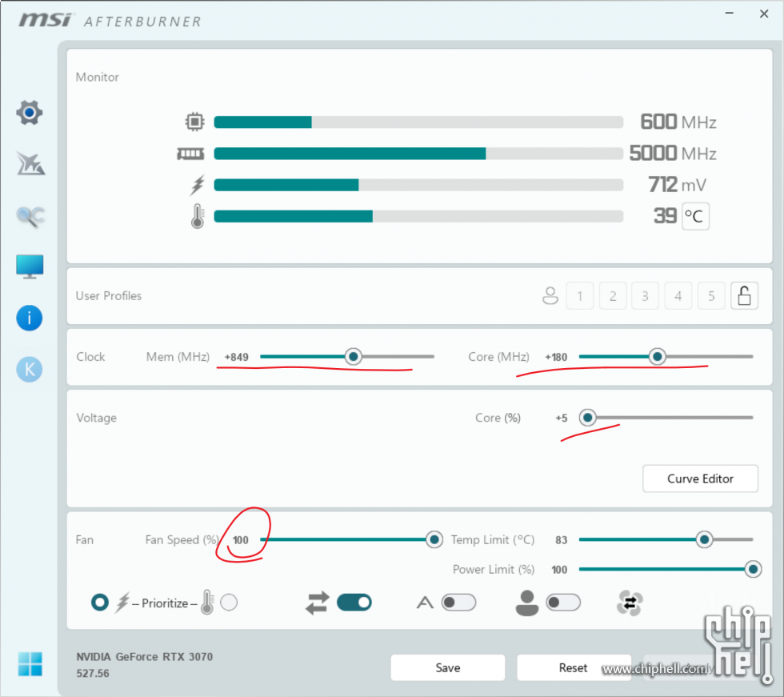784x697 pixels.
Task: Minimize the Afterburner window
Action: point(730,13)
